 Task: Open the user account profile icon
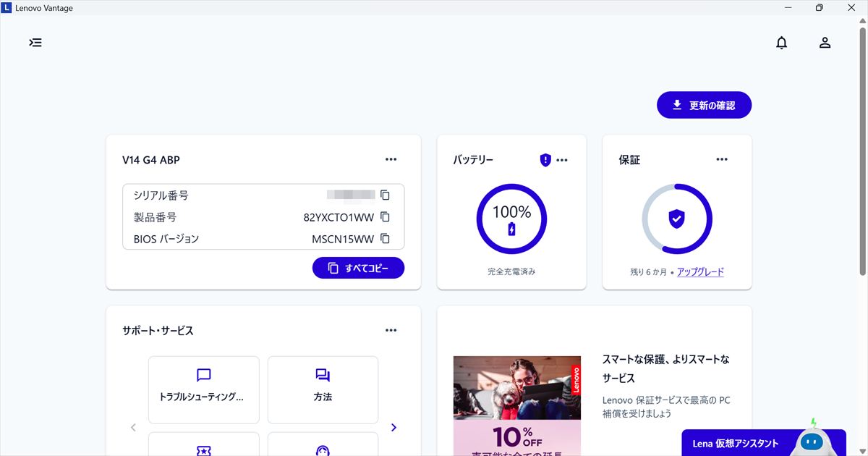825,43
